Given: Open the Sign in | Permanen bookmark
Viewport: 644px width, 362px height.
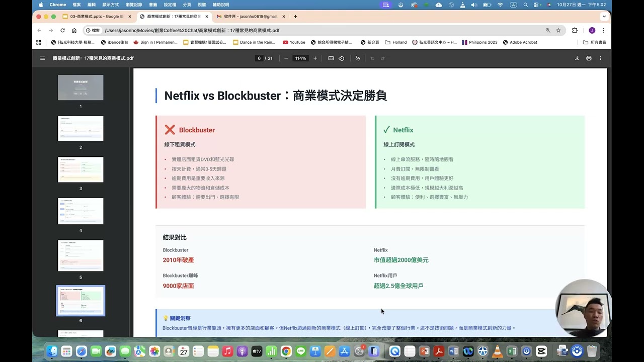Looking at the screenshot, I should tap(155, 42).
